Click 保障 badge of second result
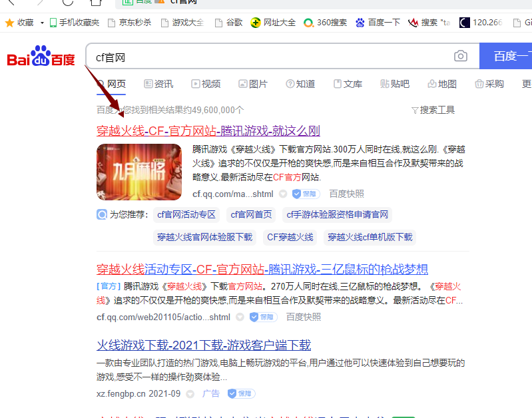 (263, 317)
